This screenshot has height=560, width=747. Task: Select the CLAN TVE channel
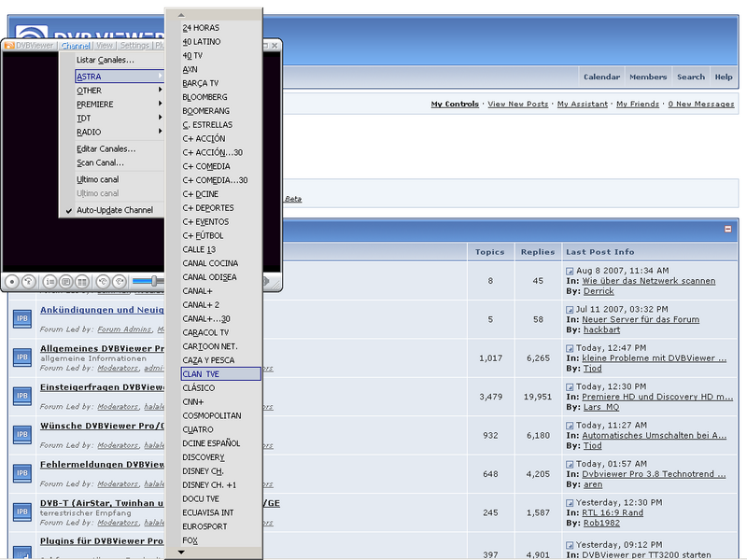click(x=221, y=374)
